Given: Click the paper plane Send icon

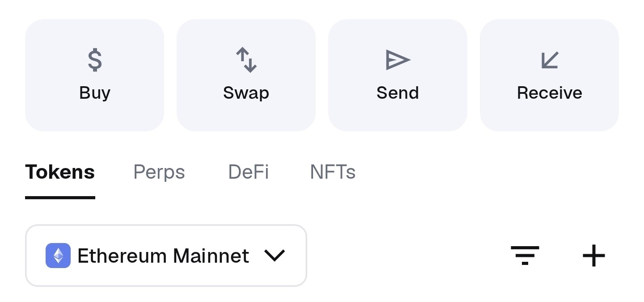Looking at the screenshot, I should (398, 60).
